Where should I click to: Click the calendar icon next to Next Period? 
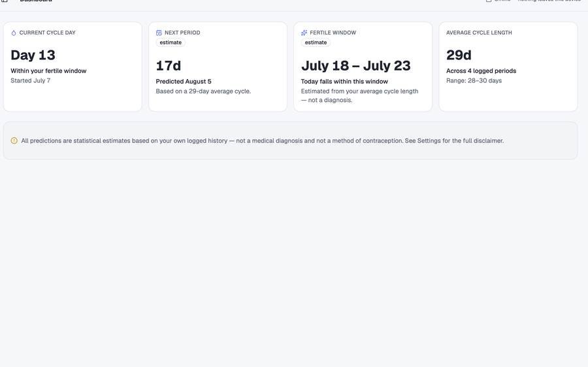click(159, 33)
